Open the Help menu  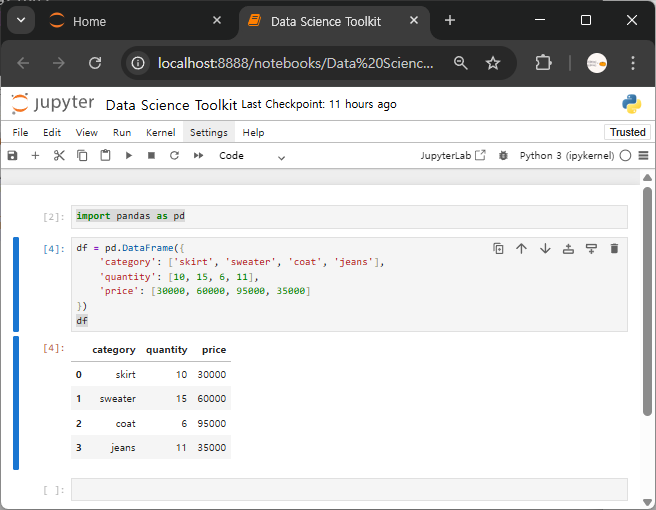(253, 133)
